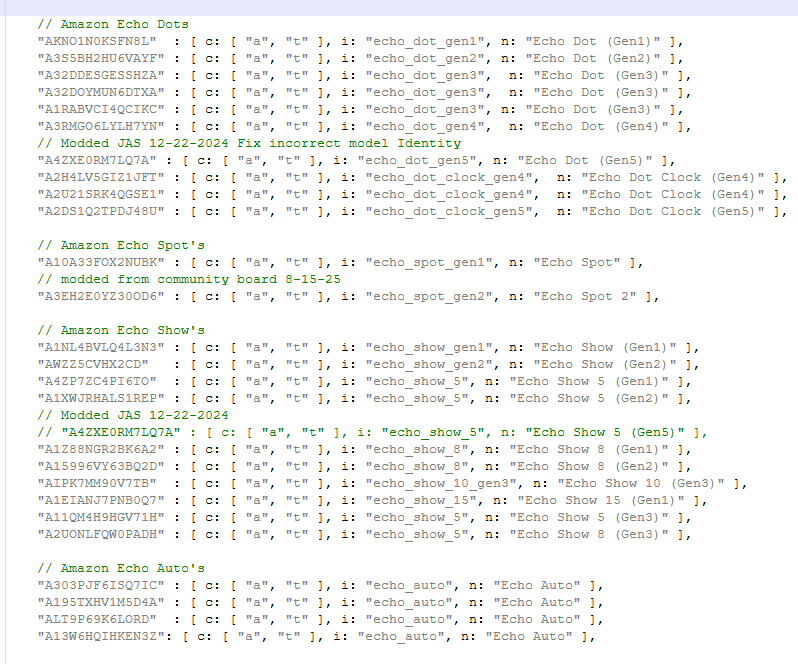This screenshot has height=664, width=798.
Task: Click the "// Amazon Echo Spot's" comment
Action: click(x=121, y=245)
